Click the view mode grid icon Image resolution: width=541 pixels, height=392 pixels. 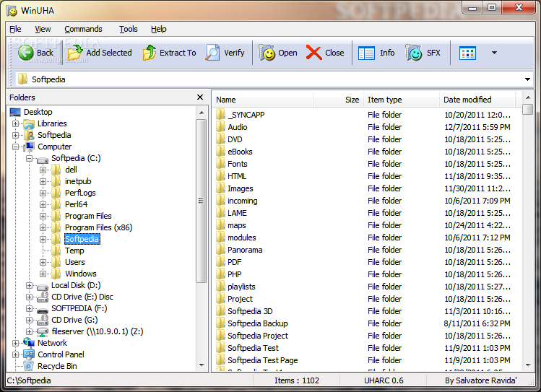pyautogui.click(x=467, y=53)
